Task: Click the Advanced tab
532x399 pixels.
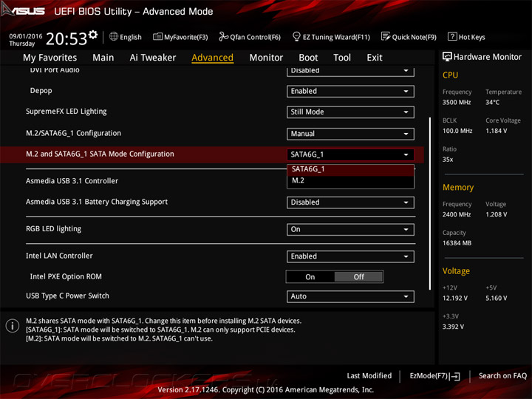Action: click(212, 58)
